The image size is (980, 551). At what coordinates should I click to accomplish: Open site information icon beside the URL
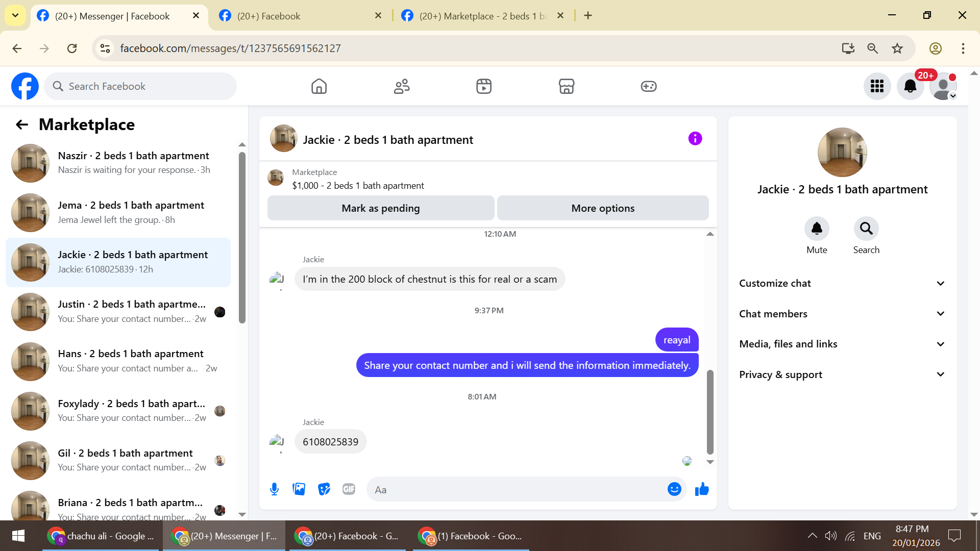105,48
